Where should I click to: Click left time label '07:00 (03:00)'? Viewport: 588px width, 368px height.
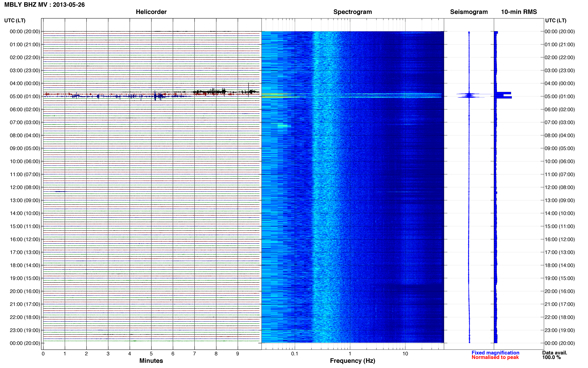click(25, 122)
